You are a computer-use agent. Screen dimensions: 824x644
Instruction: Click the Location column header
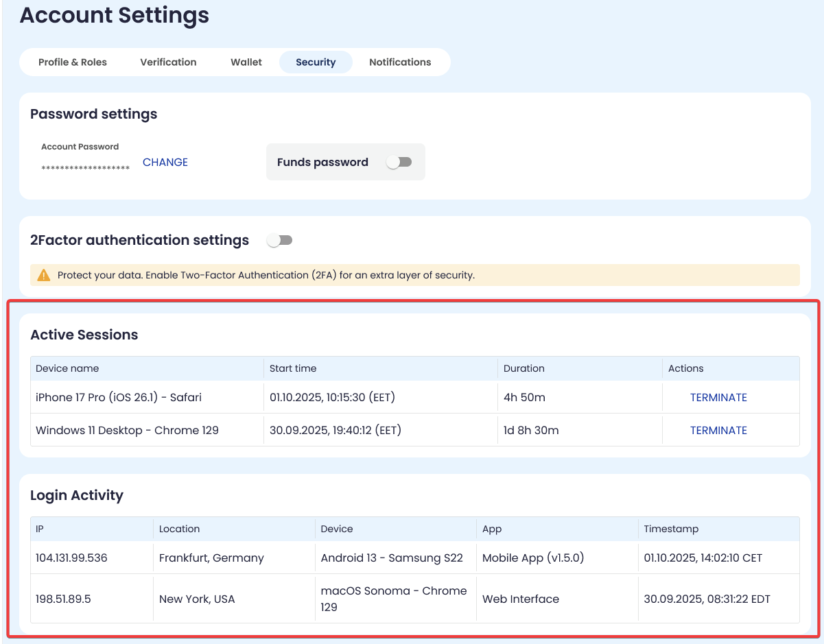click(179, 529)
